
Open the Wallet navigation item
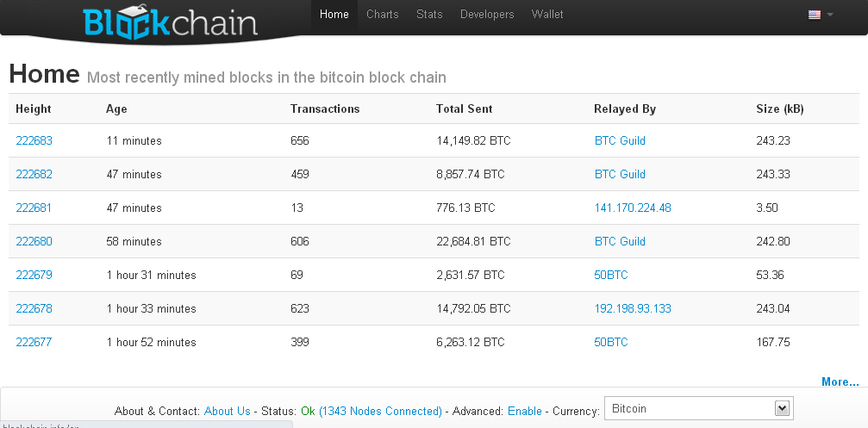pos(547,15)
